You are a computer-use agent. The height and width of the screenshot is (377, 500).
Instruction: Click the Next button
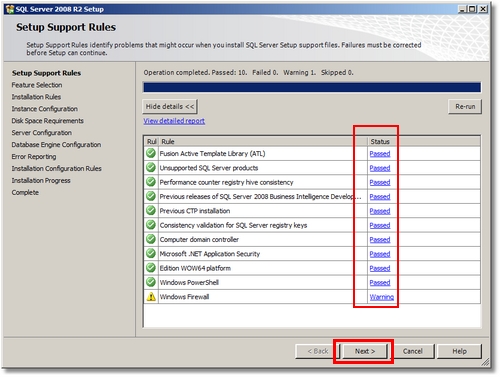[x=365, y=351]
